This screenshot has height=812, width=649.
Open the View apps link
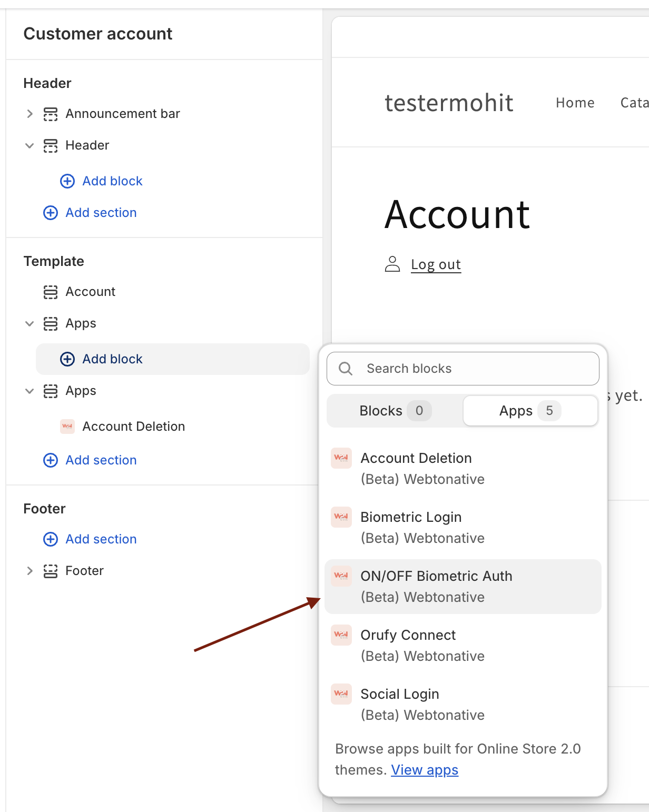(425, 770)
